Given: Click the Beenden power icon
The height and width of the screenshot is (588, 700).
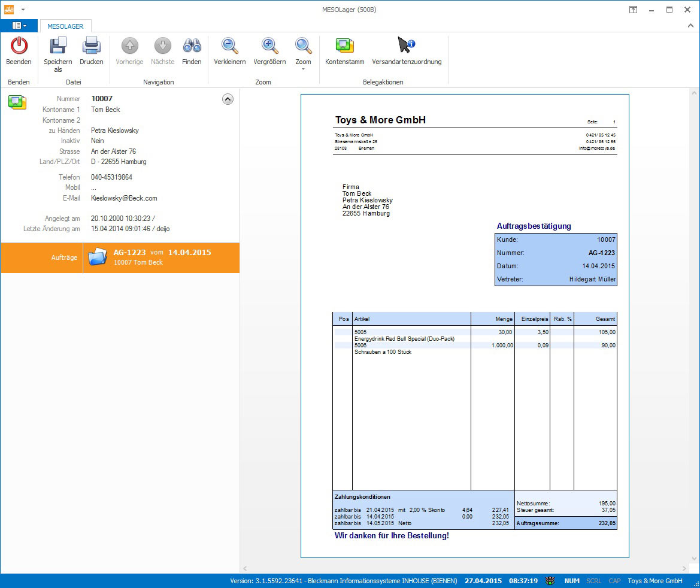Looking at the screenshot, I should pyautogui.click(x=19, y=46).
